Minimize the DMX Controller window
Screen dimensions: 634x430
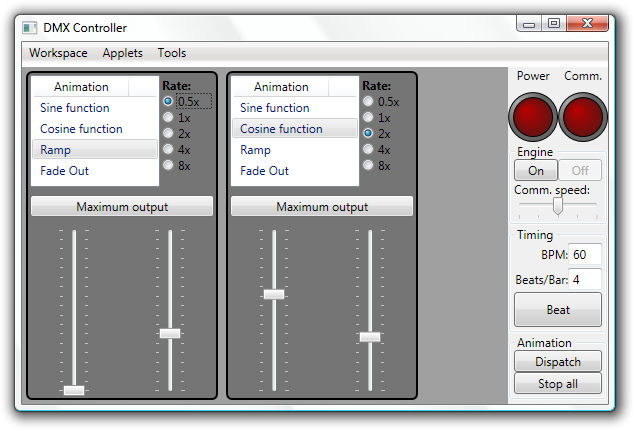[x=529, y=24]
